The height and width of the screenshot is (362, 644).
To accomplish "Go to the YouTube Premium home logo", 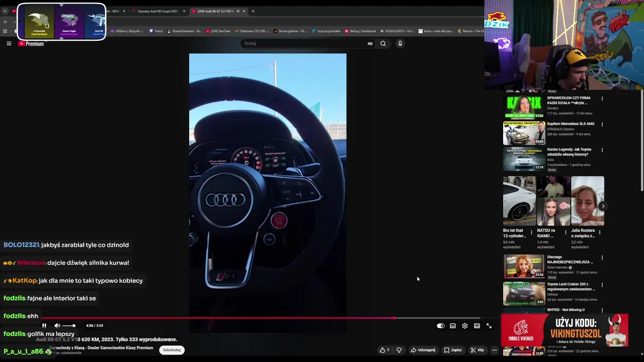I will (31, 44).
